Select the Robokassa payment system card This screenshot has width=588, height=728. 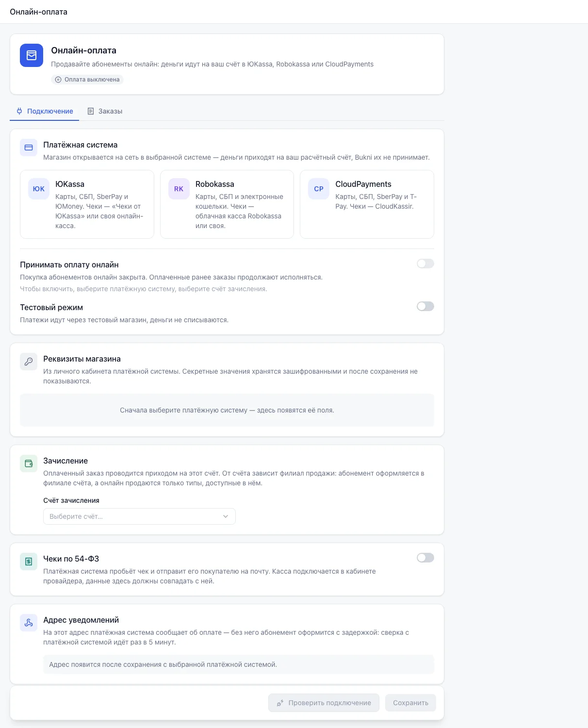(227, 204)
